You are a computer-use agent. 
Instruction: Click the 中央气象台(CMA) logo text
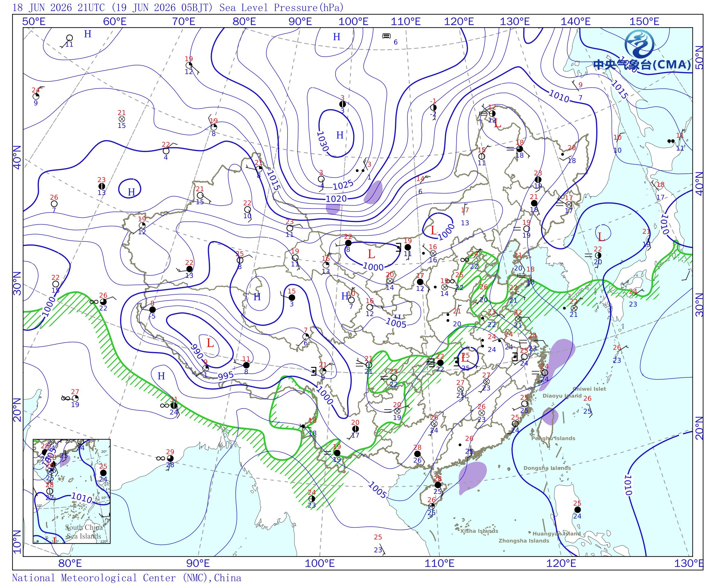click(x=641, y=65)
